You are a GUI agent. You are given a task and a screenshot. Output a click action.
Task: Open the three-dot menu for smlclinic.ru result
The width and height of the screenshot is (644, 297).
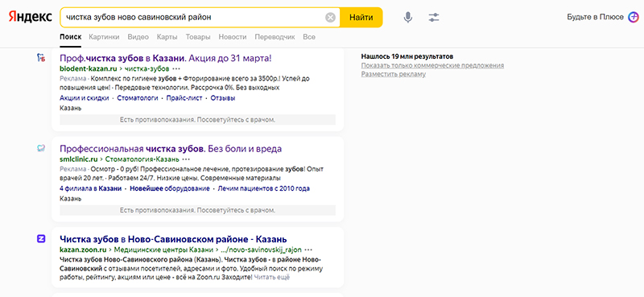point(186,159)
